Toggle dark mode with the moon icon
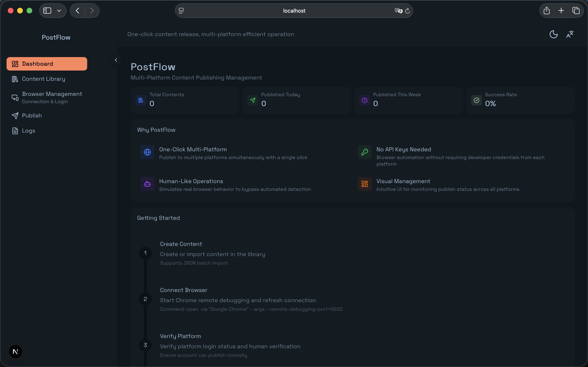The height and width of the screenshot is (367, 588). tap(553, 34)
